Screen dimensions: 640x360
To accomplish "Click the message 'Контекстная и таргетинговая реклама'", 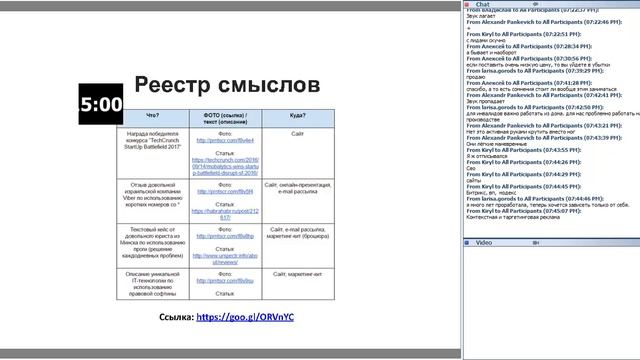I will (x=513, y=217).
